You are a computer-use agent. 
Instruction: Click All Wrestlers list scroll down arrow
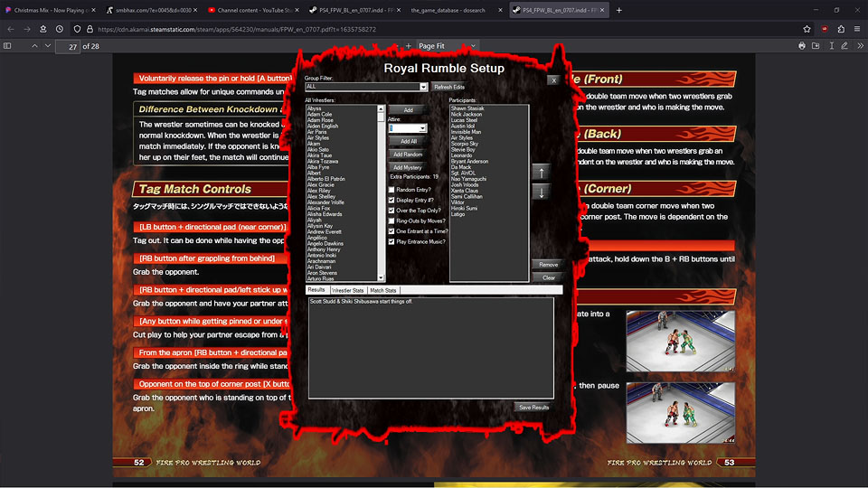point(381,278)
